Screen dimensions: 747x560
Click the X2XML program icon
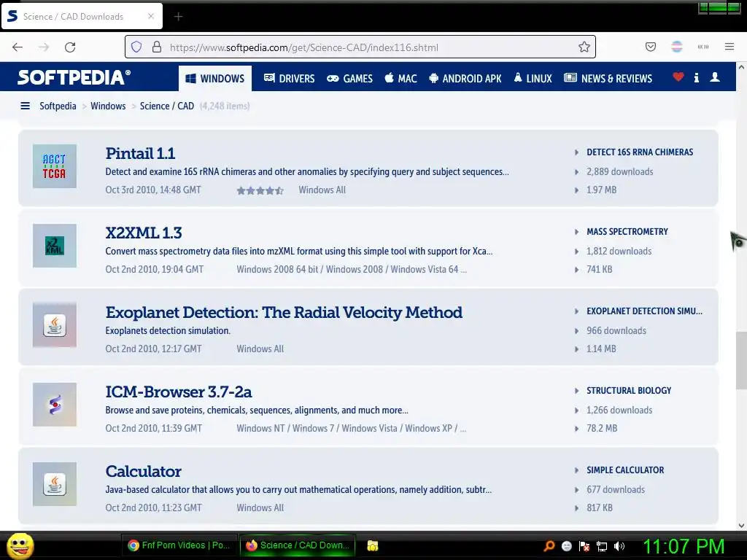tap(55, 246)
